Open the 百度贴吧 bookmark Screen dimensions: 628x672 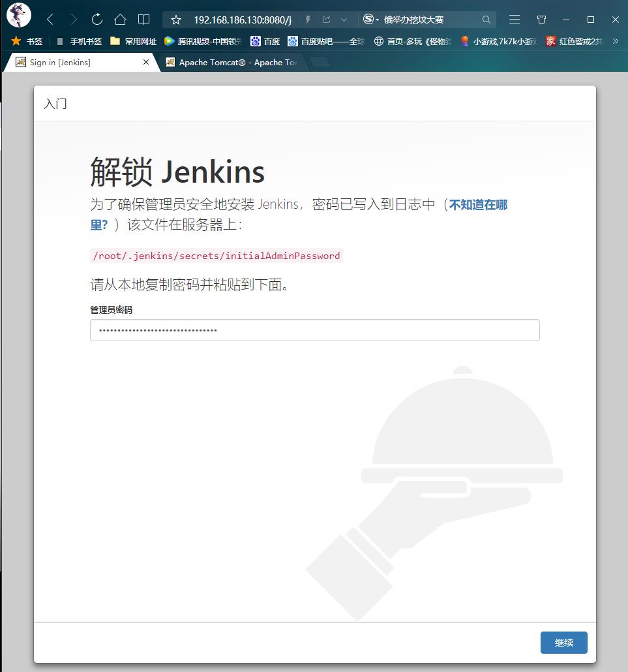[x=326, y=41]
